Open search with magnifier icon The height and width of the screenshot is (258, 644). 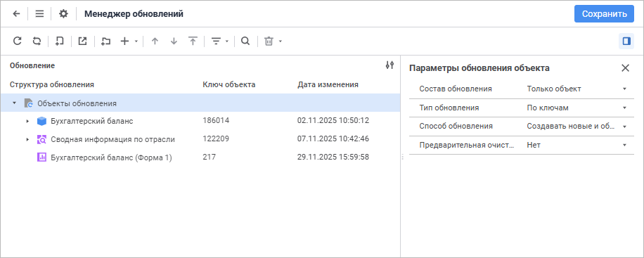(245, 41)
